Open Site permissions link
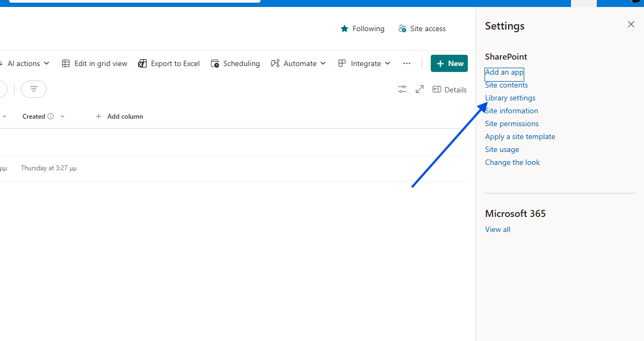 pos(512,124)
